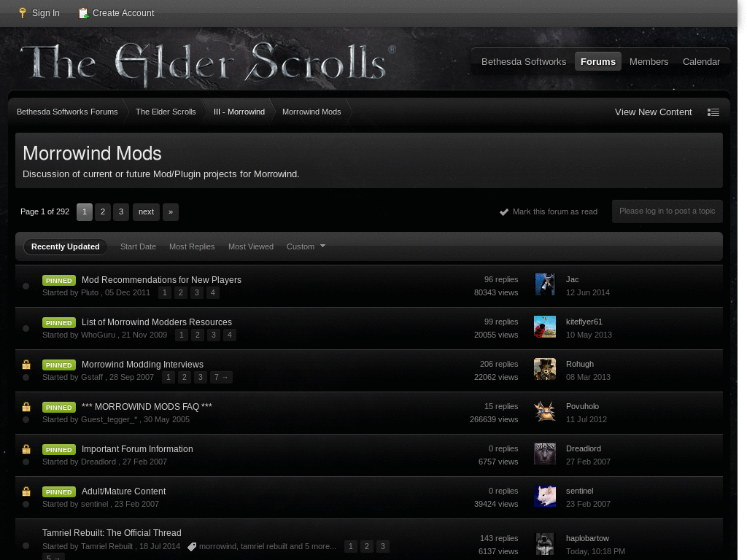Click the tamriel rebuilt tag link
Viewport: 747px width, 560px height.
[x=264, y=547]
